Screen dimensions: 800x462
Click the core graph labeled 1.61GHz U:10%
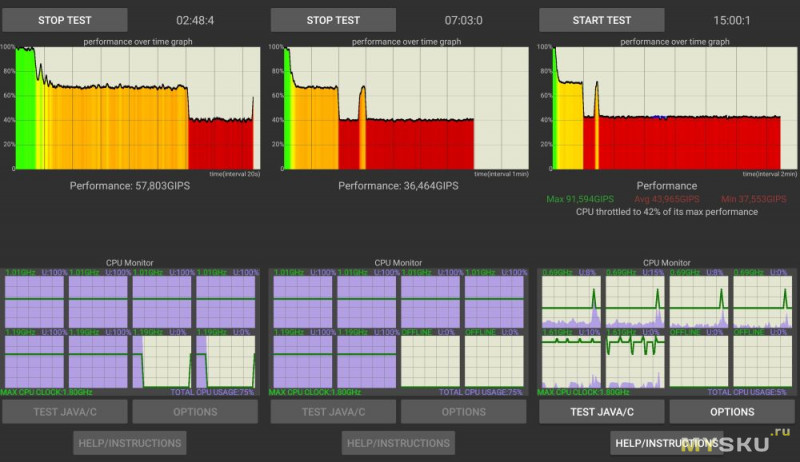coord(571,362)
